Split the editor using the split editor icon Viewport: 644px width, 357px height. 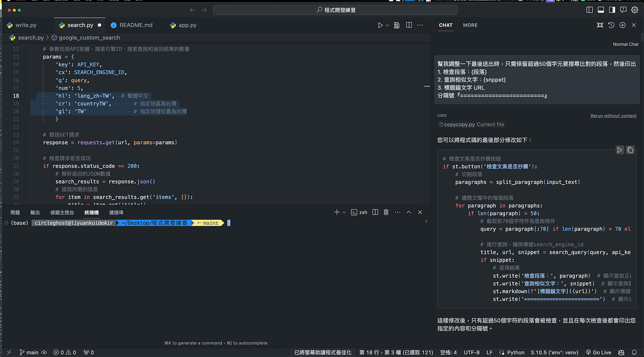[x=408, y=25]
